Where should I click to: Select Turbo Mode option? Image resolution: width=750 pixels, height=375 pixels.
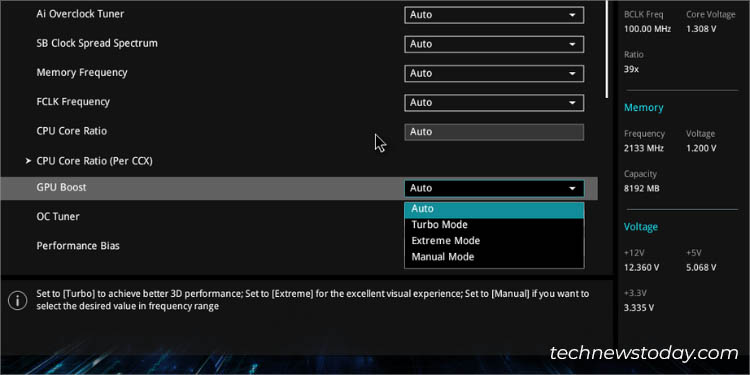pyautogui.click(x=494, y=225)
